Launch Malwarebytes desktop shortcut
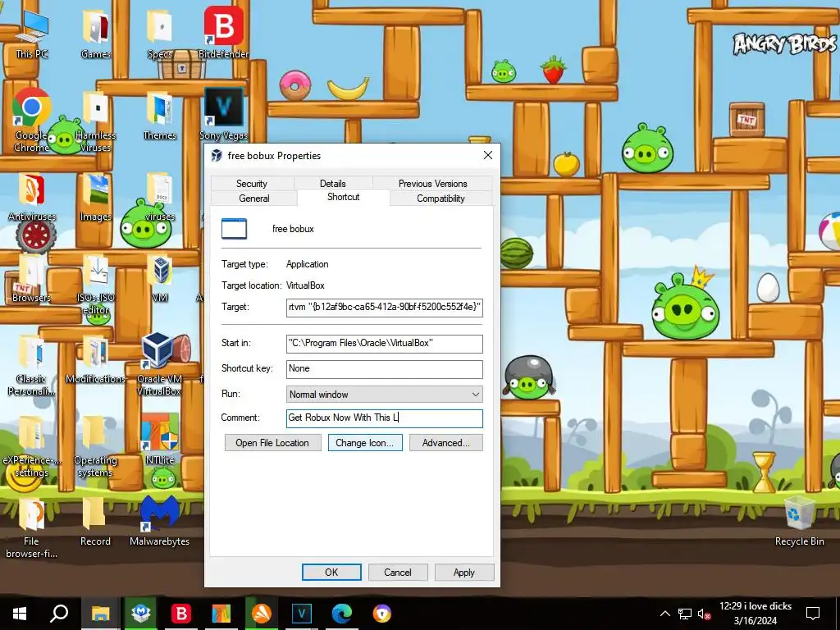The image size is (840, 630). point(160,522)
